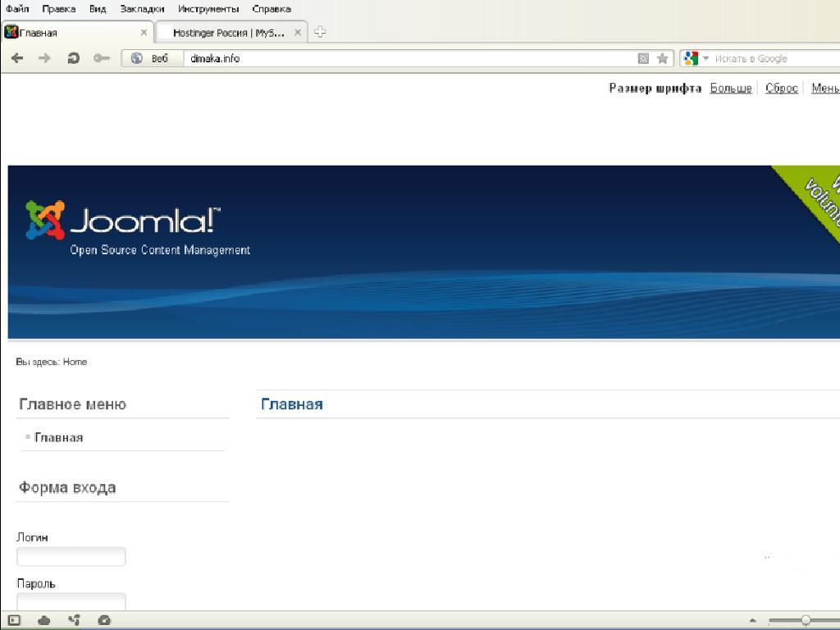Go forward with the forward arrow

click(x=44, y=58)
